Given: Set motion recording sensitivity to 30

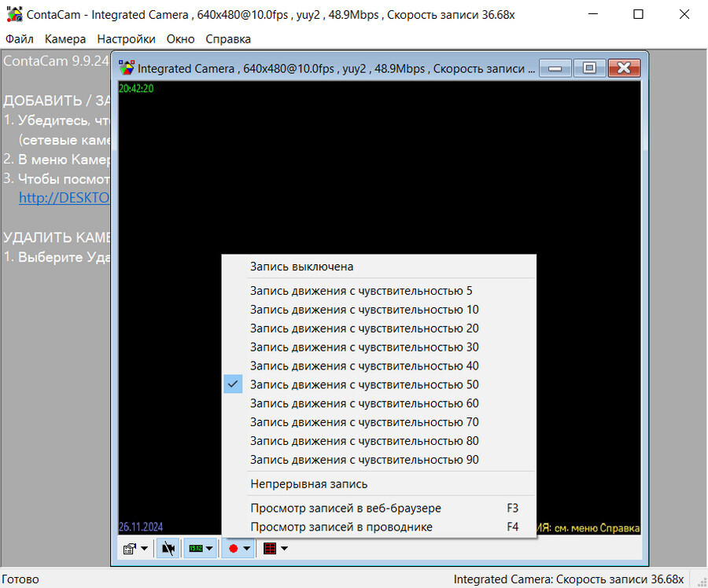Looking at the screenshot, I should (379, 347).
